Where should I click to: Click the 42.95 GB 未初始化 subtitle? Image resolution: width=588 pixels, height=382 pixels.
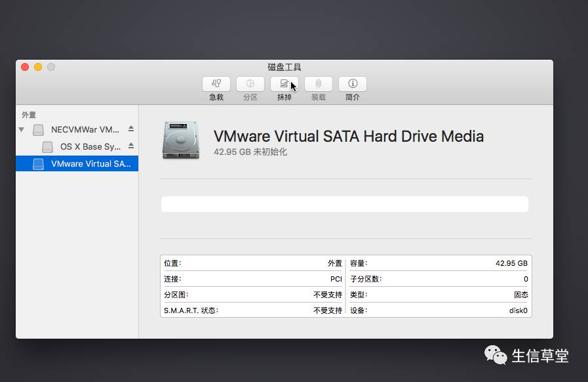click(250, 152)
